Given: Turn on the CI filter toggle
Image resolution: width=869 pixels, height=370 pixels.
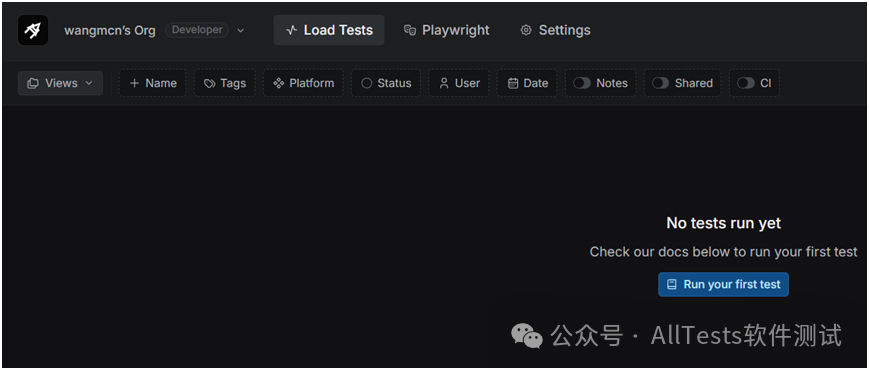Looking at the screenshot, I should pyautogui.click(x=746, y=83).
